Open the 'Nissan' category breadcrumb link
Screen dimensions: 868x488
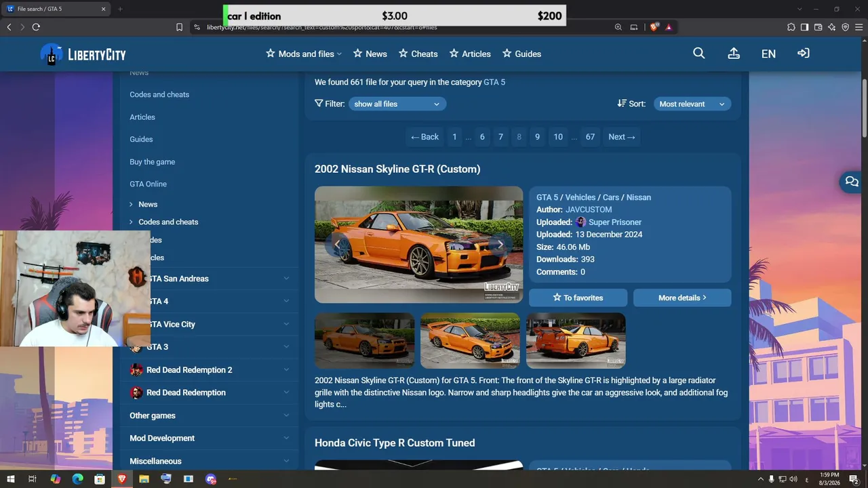[639, 197]
